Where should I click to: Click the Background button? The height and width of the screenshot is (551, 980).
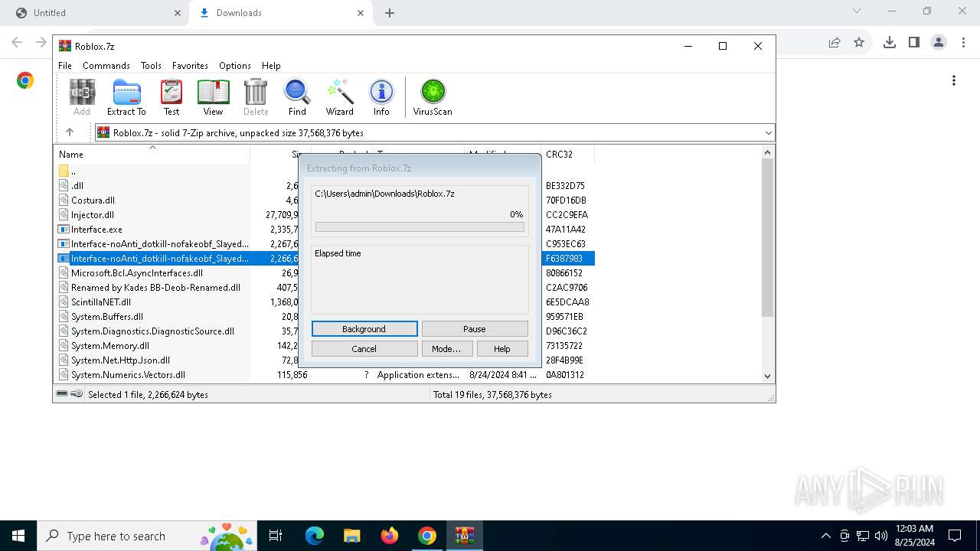point(364,329)
